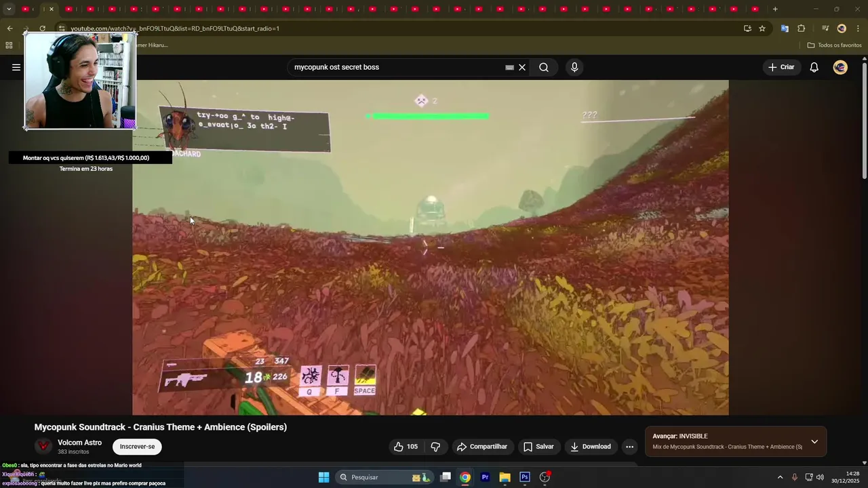Like the video with thumbs-up 105
The height and width of the screenshot is (488, 868).
pyautogui.click(x=406, y=447)
